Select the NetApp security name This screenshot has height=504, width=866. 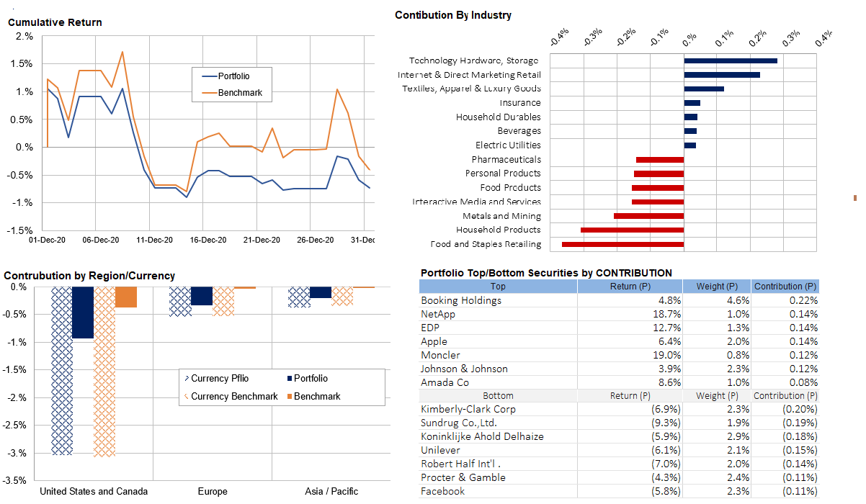coord(438,314)
